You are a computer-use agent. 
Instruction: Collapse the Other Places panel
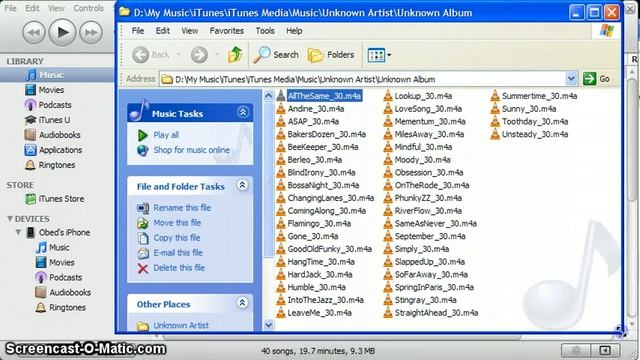[242, 303]
